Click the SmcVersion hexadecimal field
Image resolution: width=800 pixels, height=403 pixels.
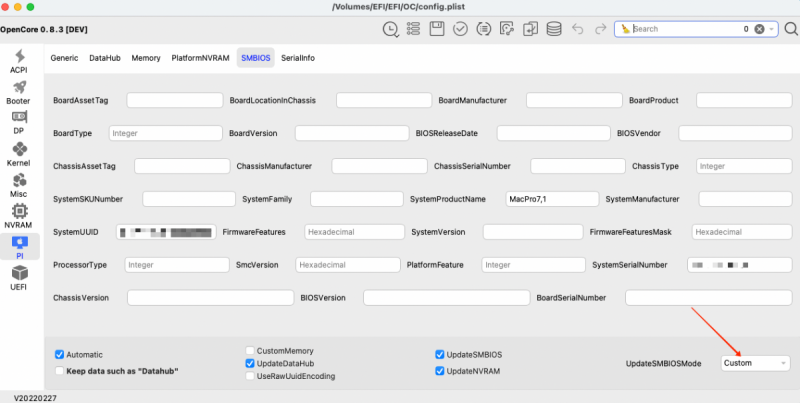point(348,265)
